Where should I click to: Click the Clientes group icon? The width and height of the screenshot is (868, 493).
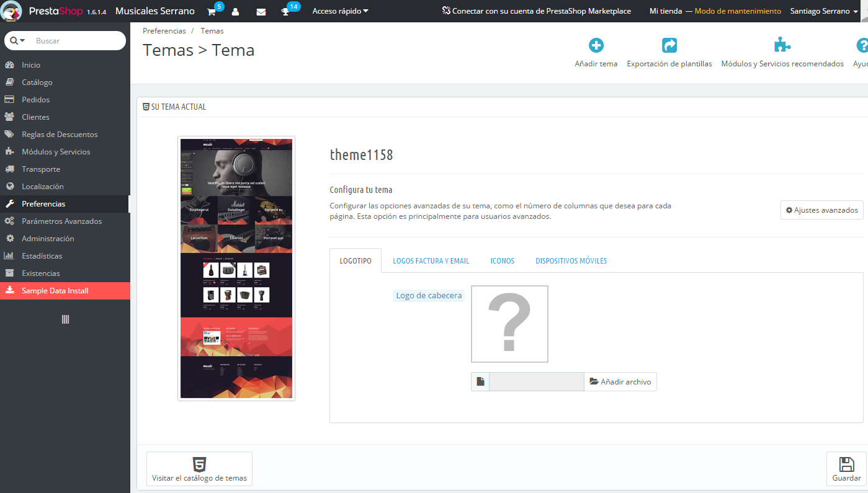pyautogui.click(x=9, y=117)
